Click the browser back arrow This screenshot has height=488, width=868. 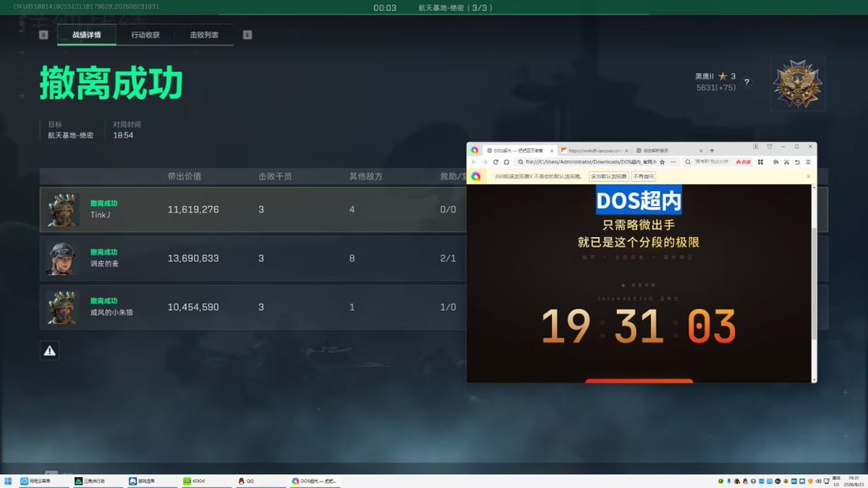click(474, 162)
